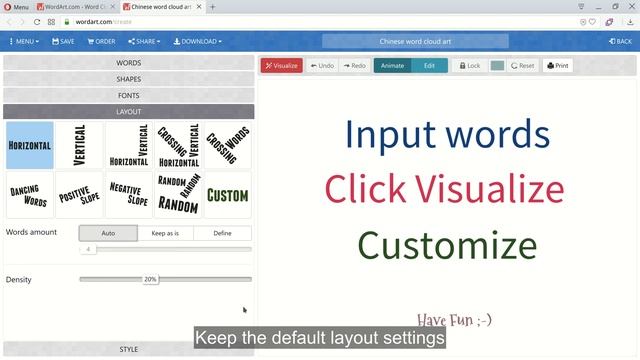The image size is (640, 360).
Task: Close the Chinese word cloud art tab
Action: pos(199,7)
